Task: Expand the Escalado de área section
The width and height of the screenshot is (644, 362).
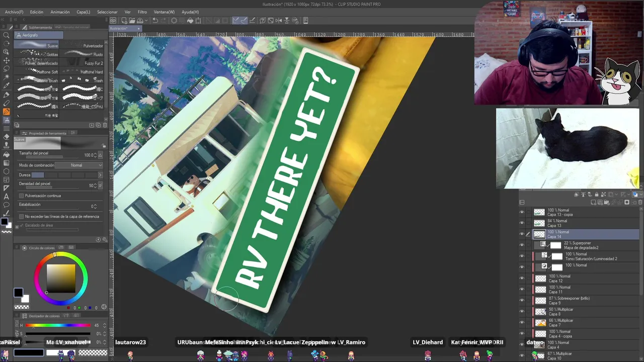Action: (x=17, y=226)
